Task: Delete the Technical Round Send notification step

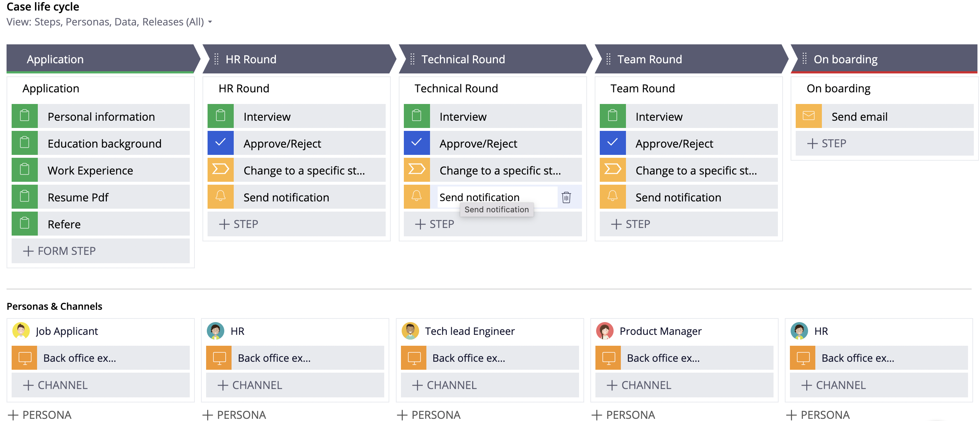Action: coord(566,197)
